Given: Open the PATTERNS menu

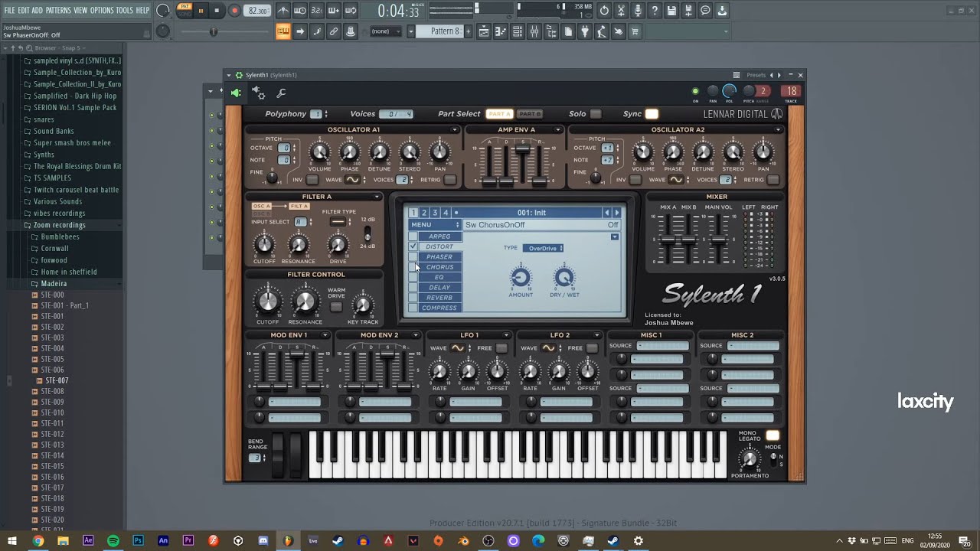Looking at the screenshot, I should coord(58,11).
